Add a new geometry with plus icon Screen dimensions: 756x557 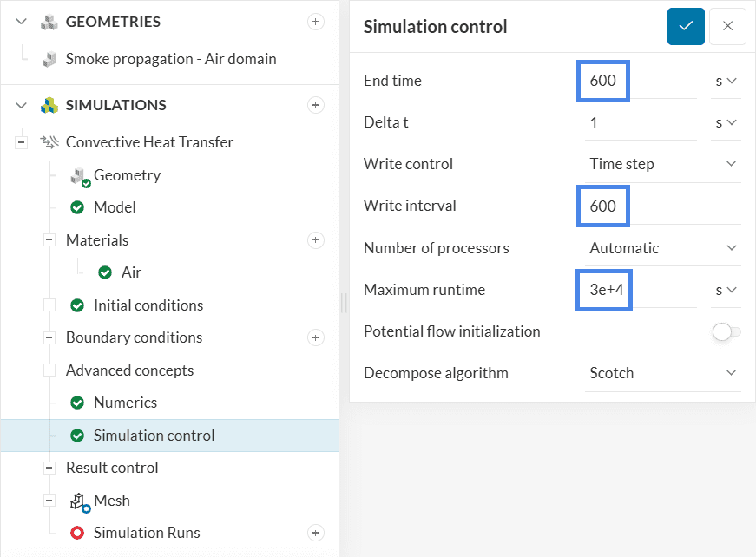316,22
